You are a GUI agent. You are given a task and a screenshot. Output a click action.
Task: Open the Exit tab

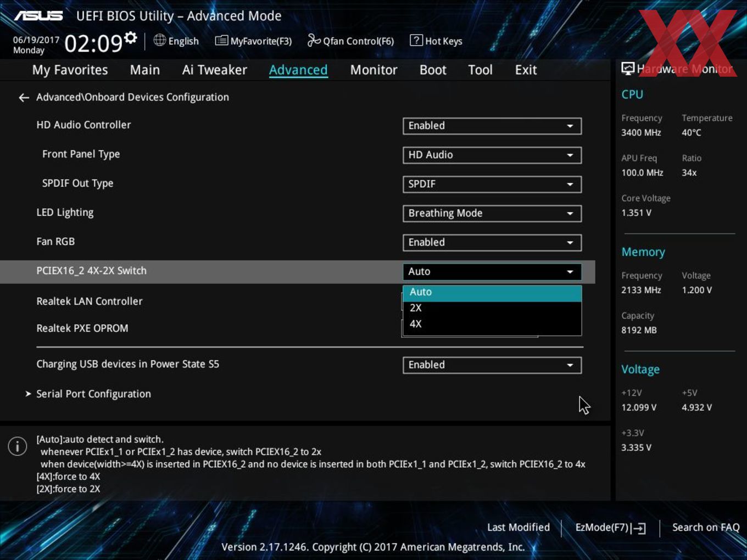click(526, 70)
